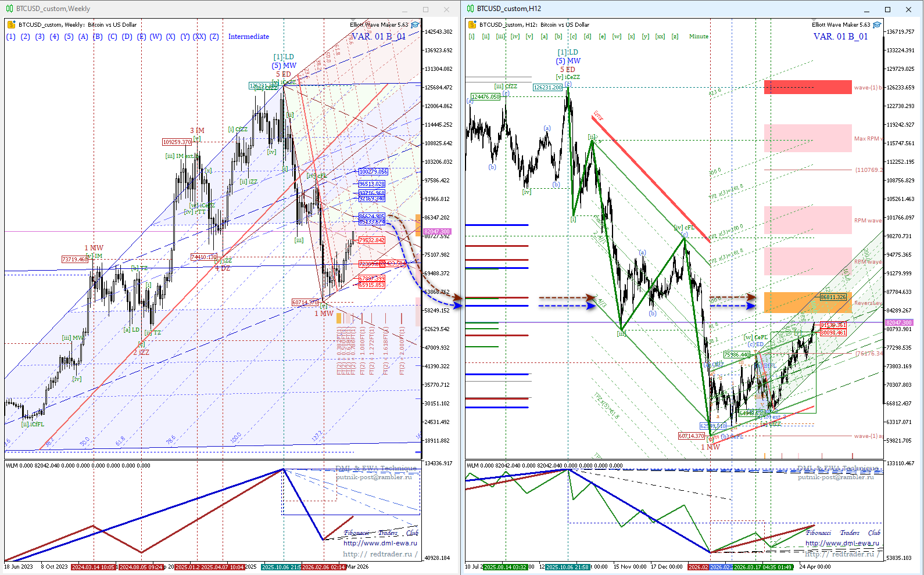
Task: Select the (Z) wave label in Weekly chart
Action: coord(214,37)
